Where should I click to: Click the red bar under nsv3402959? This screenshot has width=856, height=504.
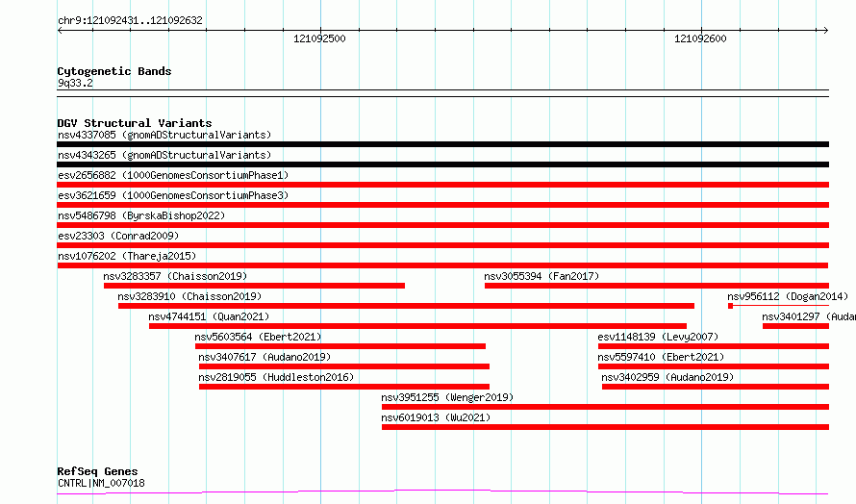[716, 388]
